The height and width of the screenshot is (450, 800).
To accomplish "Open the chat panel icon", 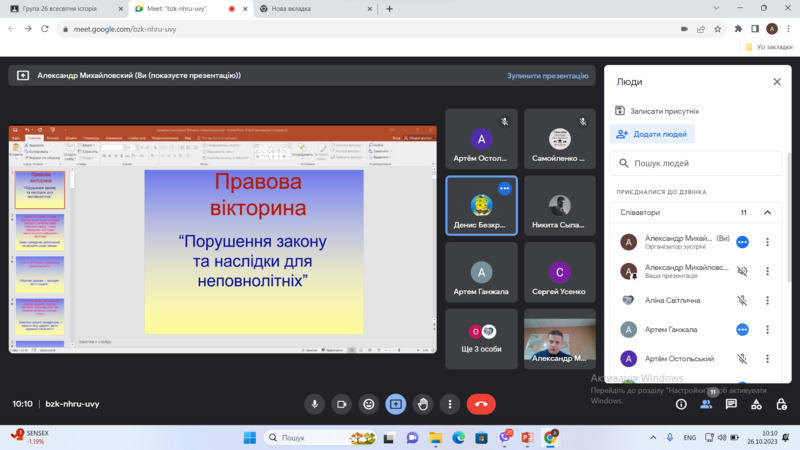I will pyautogui.click(x=731, y=404).
